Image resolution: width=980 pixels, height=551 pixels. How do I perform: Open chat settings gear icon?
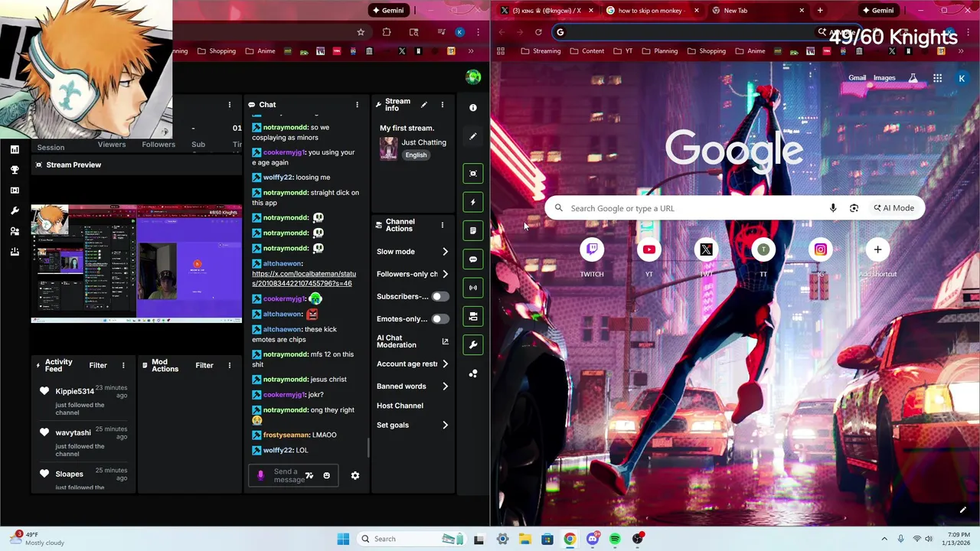click(x=355, y=475)
